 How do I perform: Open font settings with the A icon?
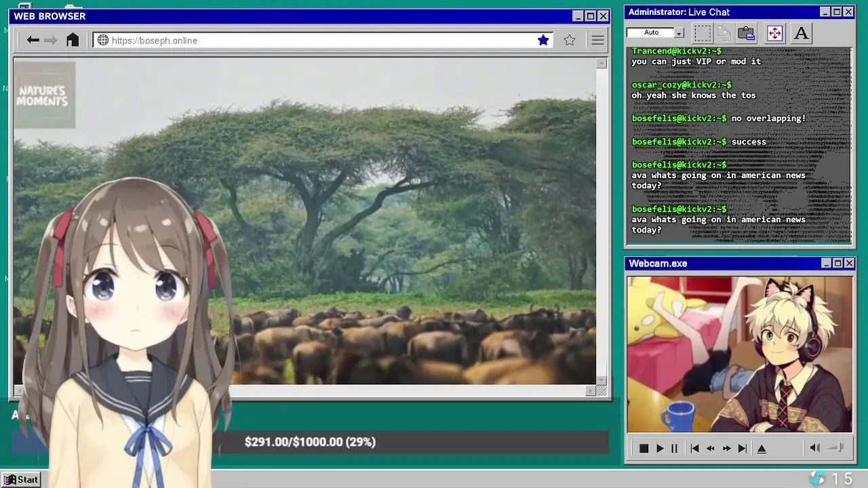coord(801,33)
